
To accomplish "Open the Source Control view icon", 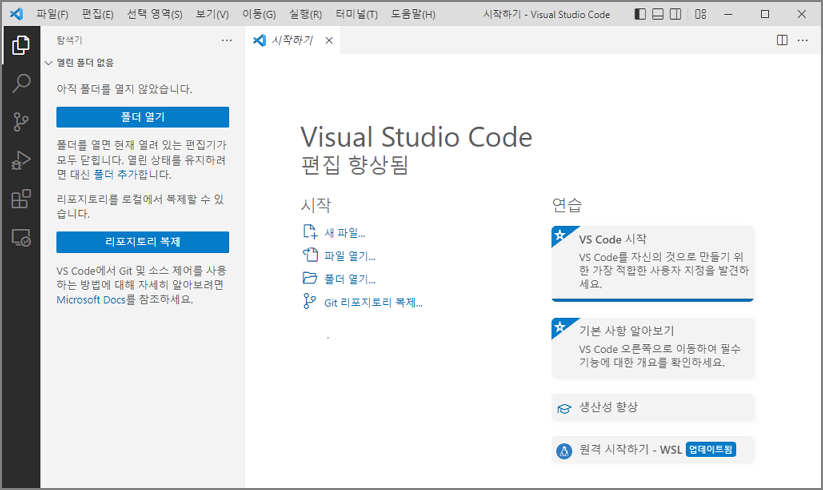I will click(x=21, y=122).
